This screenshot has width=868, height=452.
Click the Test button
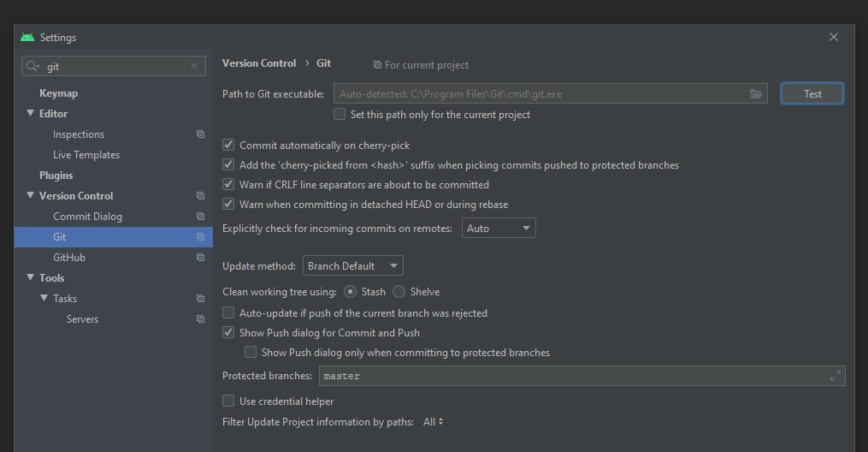(x=812, y=94)
